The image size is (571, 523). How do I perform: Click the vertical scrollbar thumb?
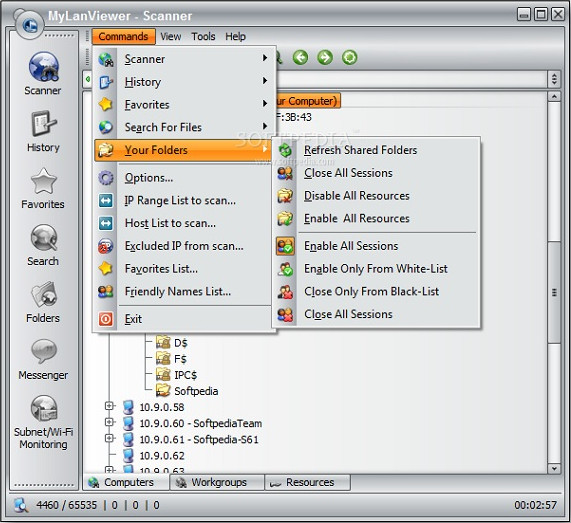point(554,292)
